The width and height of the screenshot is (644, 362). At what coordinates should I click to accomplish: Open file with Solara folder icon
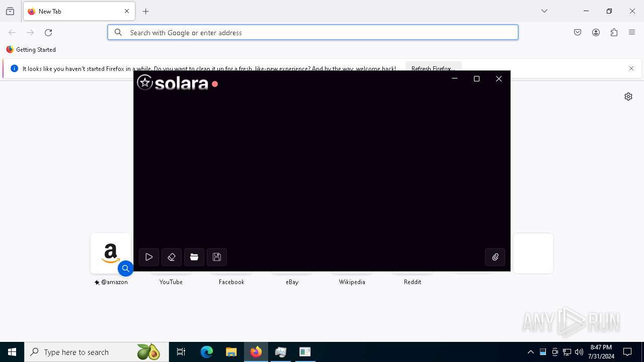(x=194, y=257)
